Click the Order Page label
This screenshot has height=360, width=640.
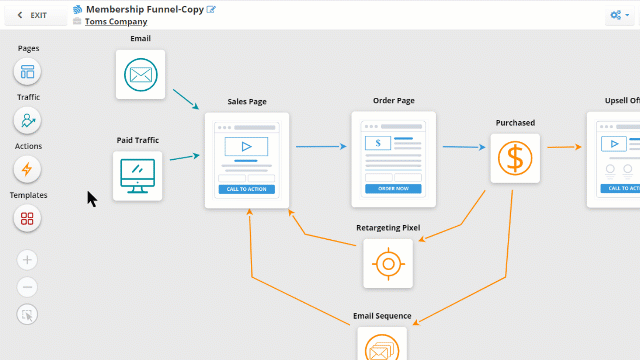coord(394,100)
